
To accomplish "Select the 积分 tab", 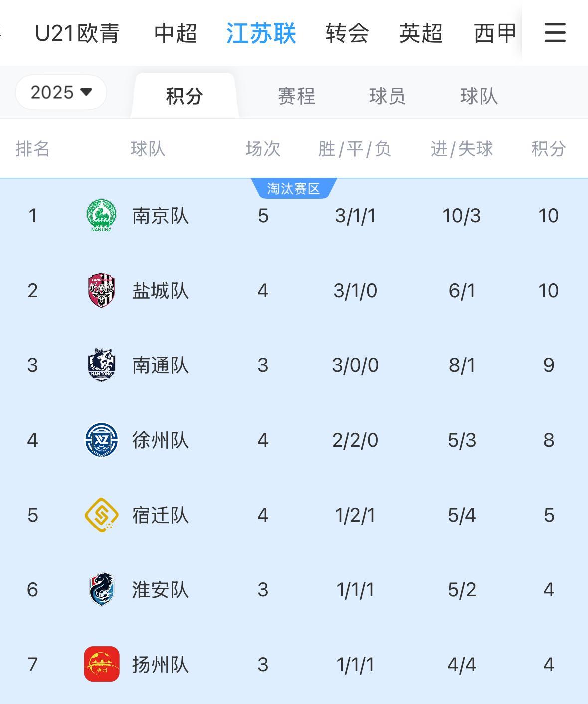I will pyautogui.click(x=185, y=96).
